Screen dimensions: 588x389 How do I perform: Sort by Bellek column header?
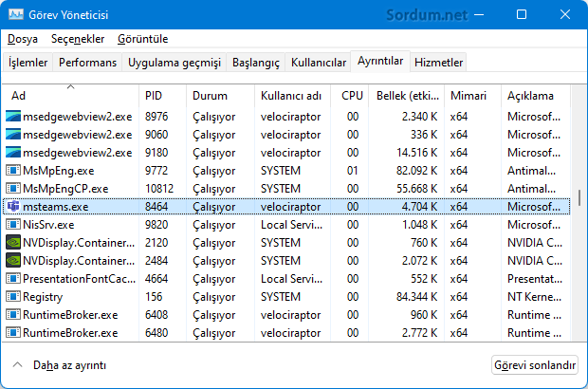coord(407,96)
